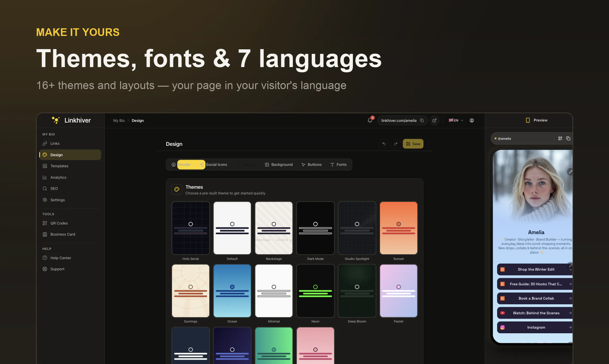
Task: Select the Pastel theme
Action: 398,291
